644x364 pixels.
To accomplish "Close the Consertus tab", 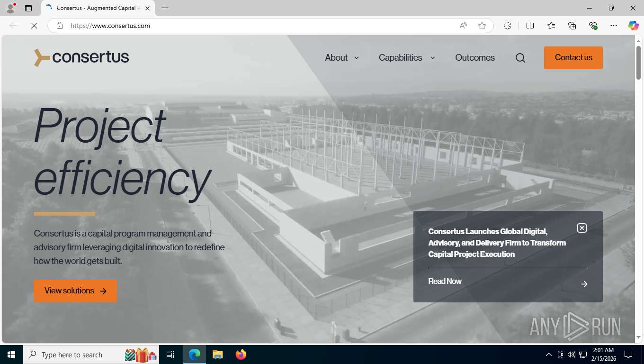I will point(147,8).
